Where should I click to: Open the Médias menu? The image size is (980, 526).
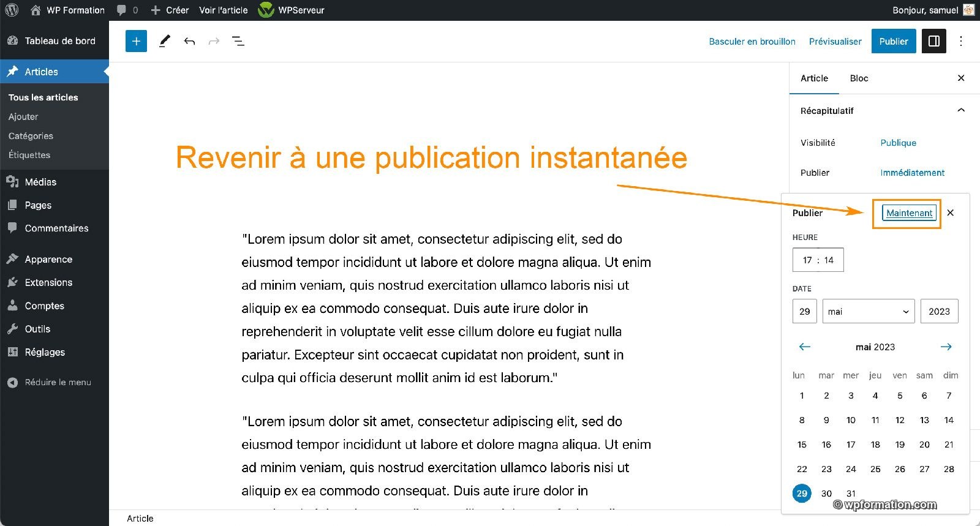point(55,182)
